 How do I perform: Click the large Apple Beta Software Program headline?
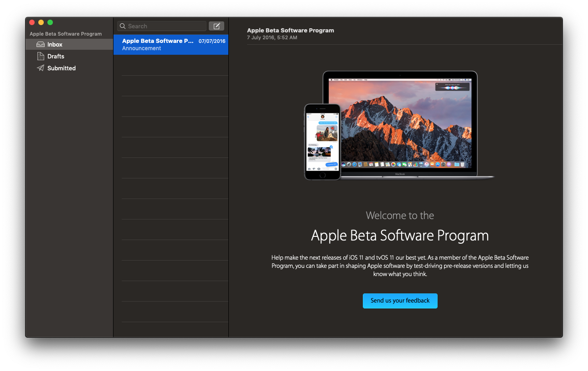click(x=400, y=235)
